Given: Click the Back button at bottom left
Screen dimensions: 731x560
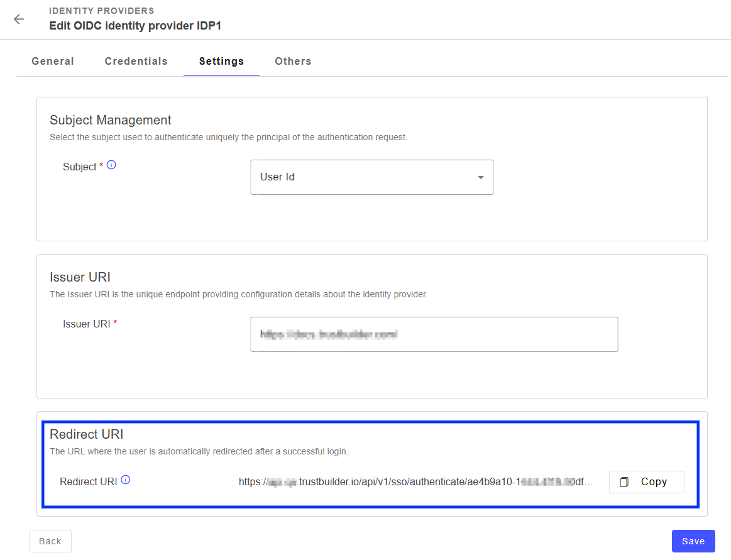Looking at the screenshot, I should tap(50, 541).
